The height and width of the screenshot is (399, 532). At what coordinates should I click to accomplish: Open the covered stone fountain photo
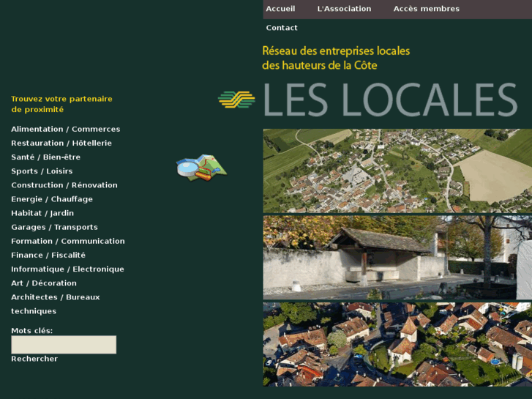(x=397, y=258)
